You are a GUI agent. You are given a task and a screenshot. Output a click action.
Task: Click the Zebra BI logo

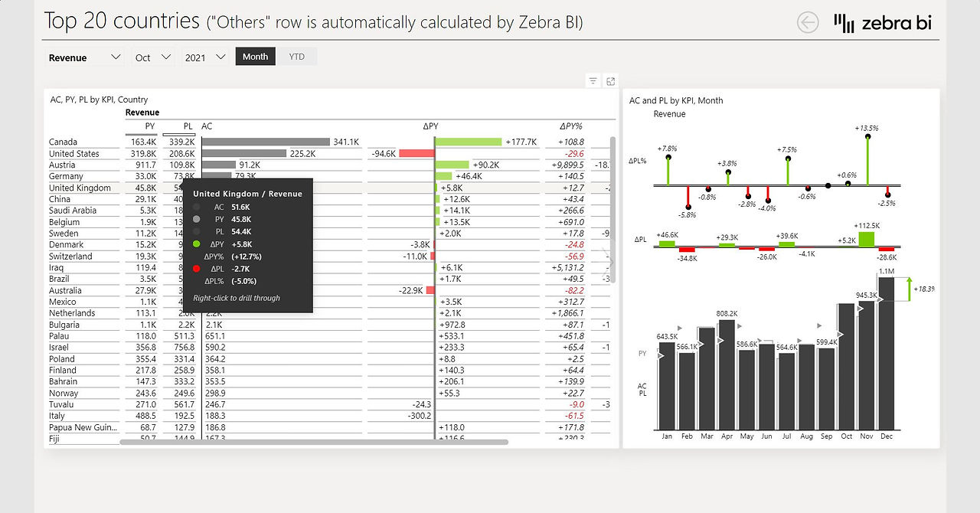click(x=883, y=23)
